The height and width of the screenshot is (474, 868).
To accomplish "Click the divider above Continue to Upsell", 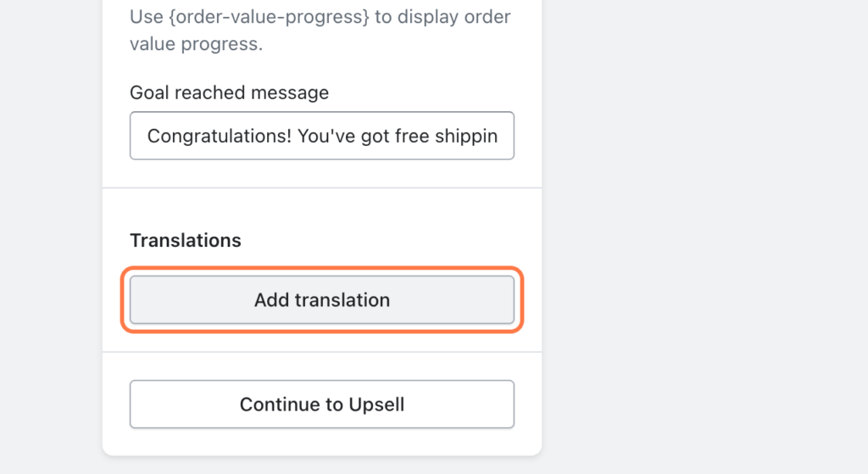I will click(322, 352).
